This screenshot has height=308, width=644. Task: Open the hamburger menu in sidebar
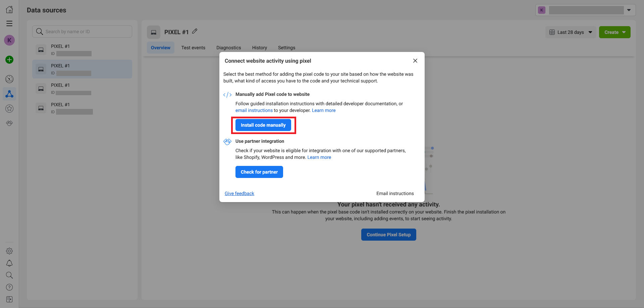click(x=9, y=23)
